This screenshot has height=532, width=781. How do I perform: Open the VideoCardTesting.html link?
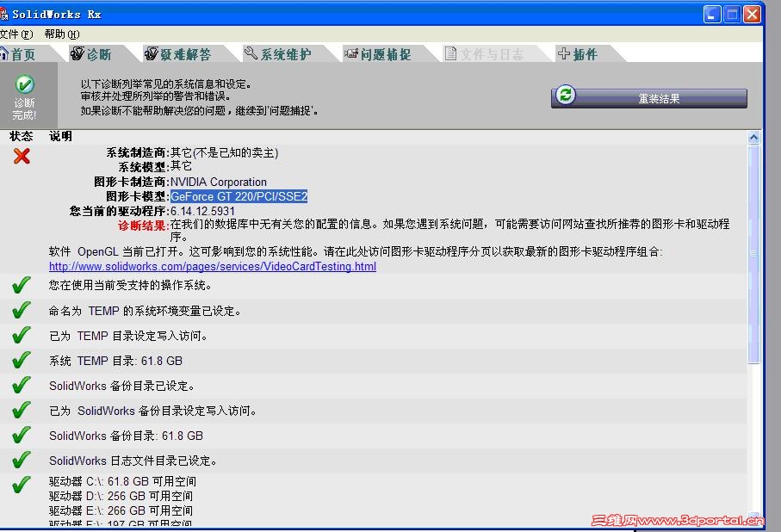click(213, 267)
